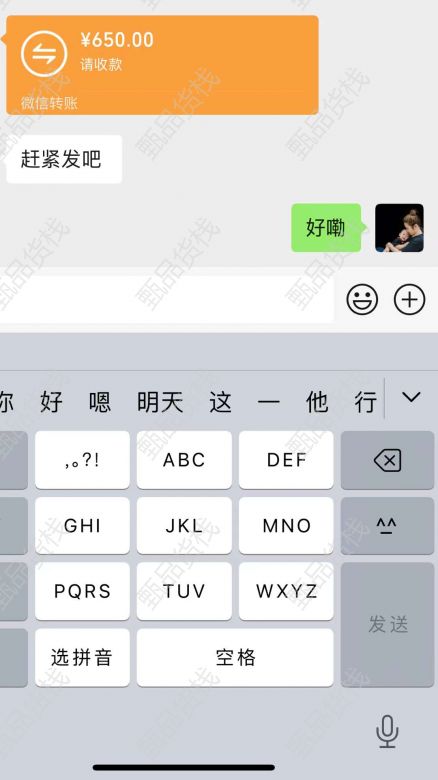Select the 明天 word suggestion
The height and width of the screenshot is (780, 438).
[x=160, y=402]
